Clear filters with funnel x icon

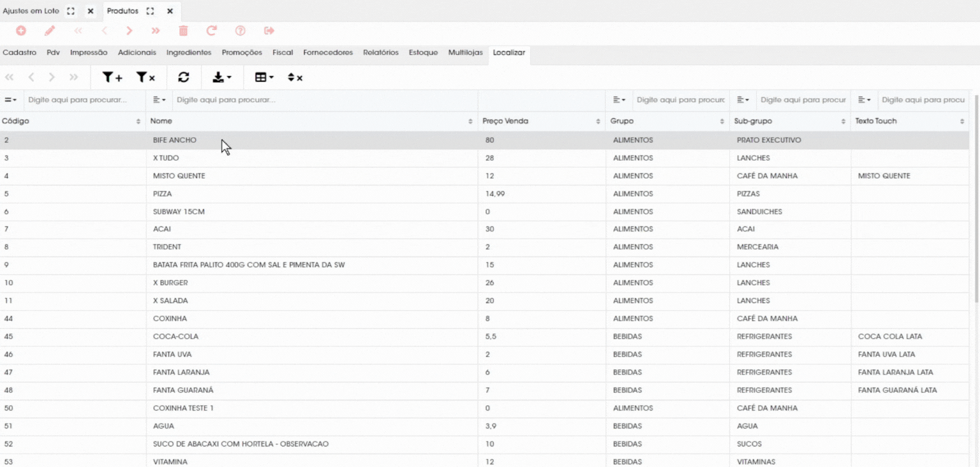145,77
